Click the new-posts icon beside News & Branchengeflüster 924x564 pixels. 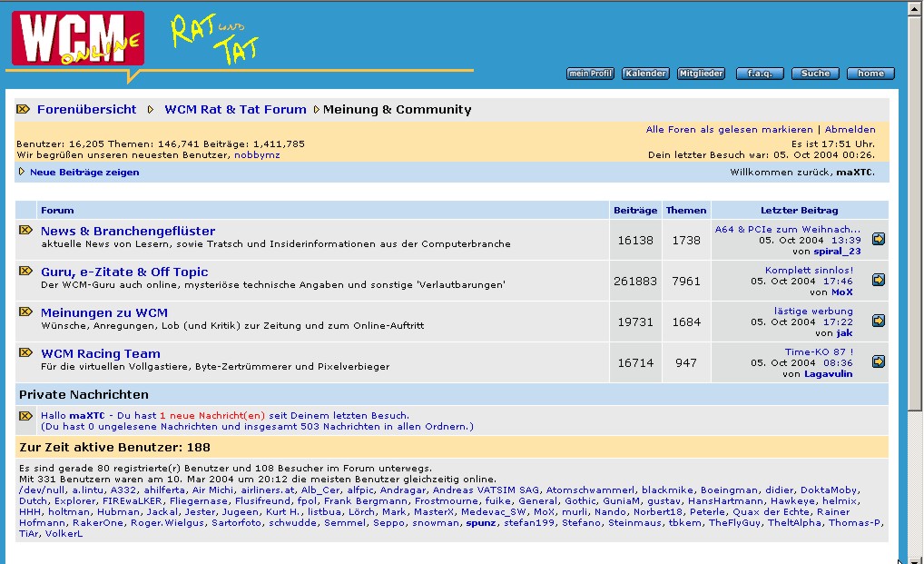(x=25, y=230)
